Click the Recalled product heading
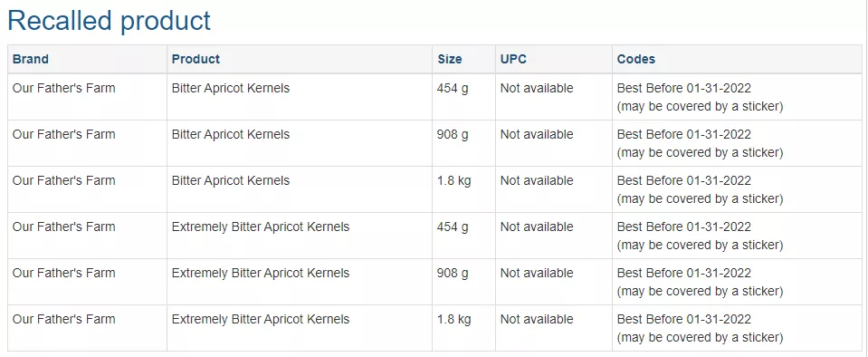This screenshot has width=868, height=357. (x=109, y=21)
